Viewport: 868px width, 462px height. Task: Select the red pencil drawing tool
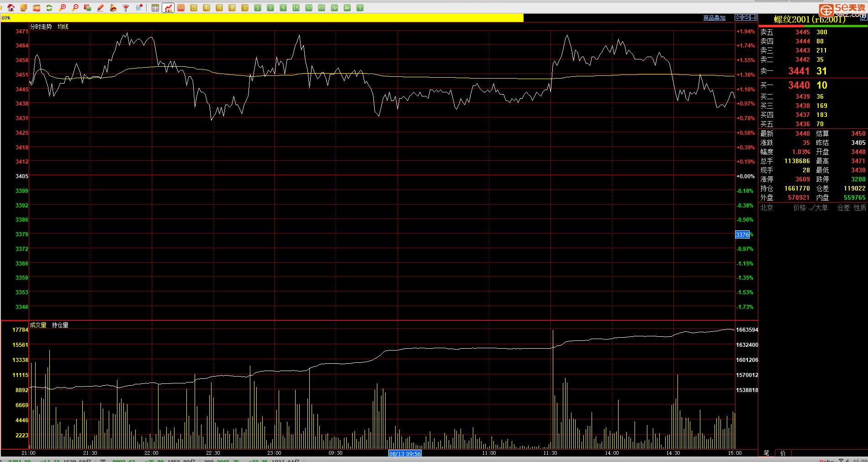pos(101,8)
